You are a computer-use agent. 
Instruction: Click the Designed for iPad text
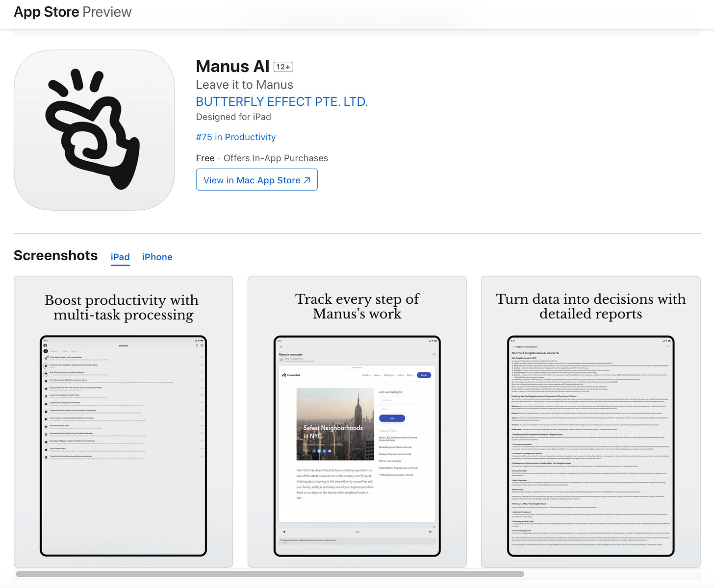point(233,117)
